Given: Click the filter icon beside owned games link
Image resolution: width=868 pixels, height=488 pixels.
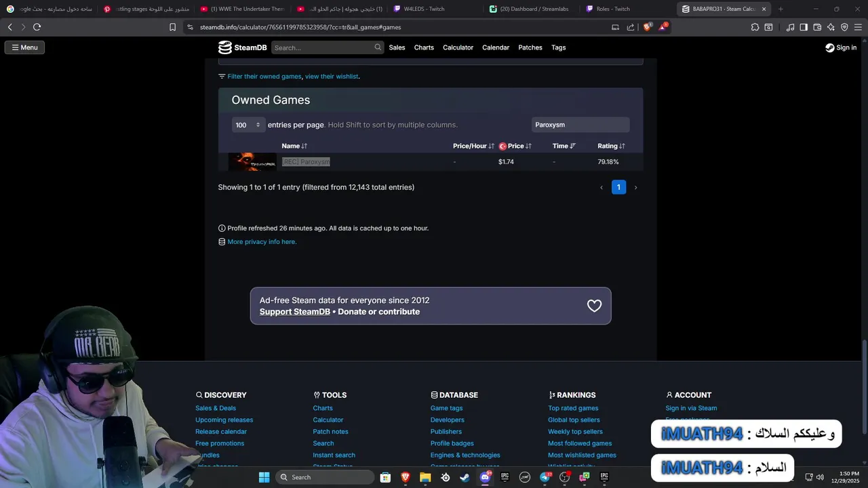Looking at the screenshot, I should (222, 77).
